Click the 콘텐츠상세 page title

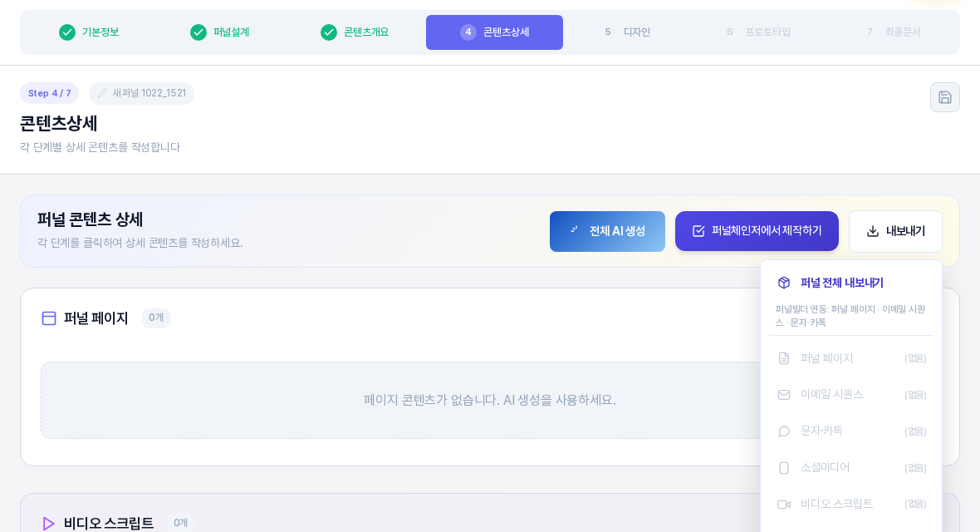point(59,123)
